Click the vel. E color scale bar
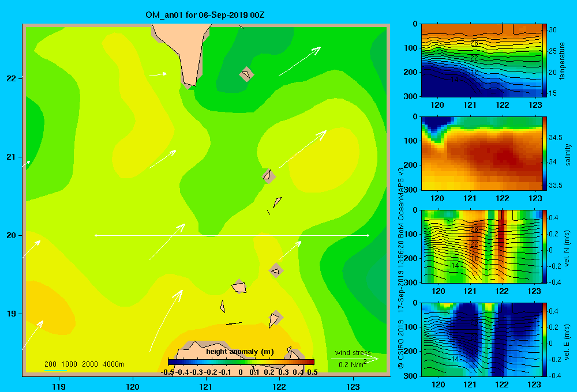Viewport: 577px width, 392px height. click(x=545, y=340)
